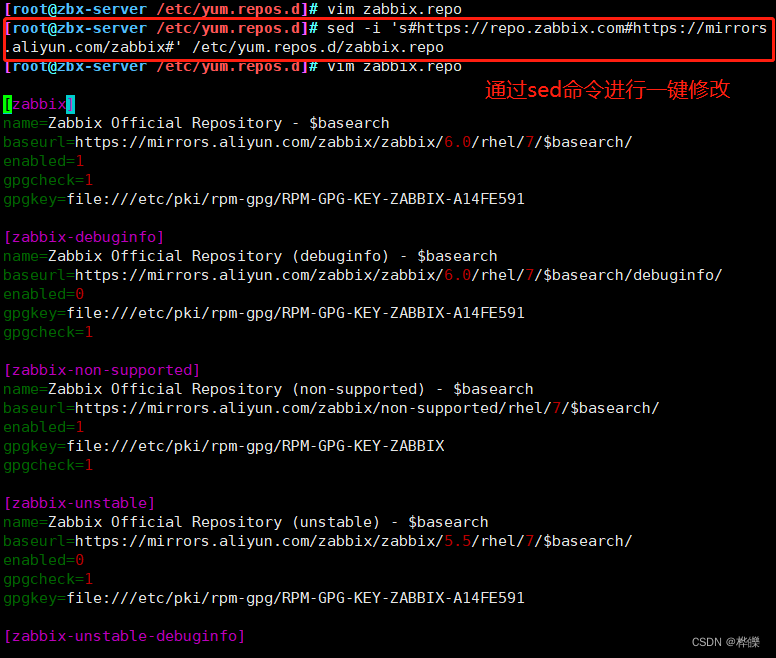This screenshot has height=658, width=776.
Task: Click the name line containing (unstable)
Action: tap(245, 522)
